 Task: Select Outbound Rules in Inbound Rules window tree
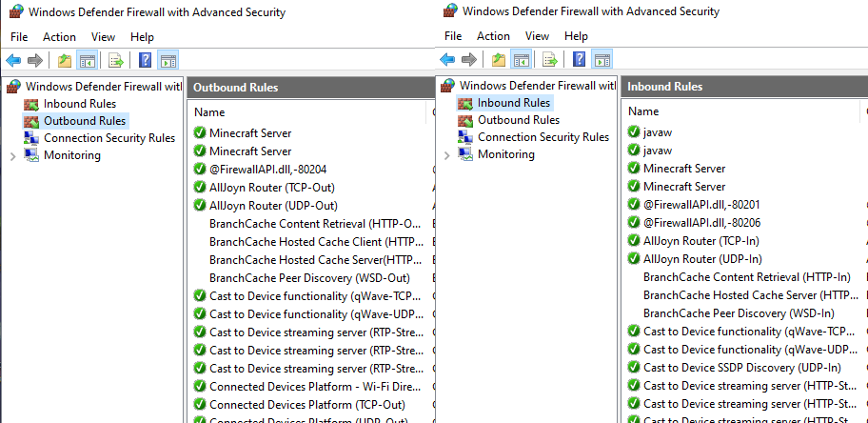tap(519, 120)
